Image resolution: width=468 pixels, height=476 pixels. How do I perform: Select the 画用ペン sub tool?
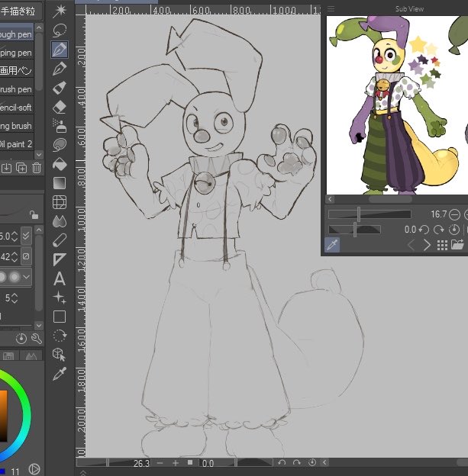[x=16, y=70]
